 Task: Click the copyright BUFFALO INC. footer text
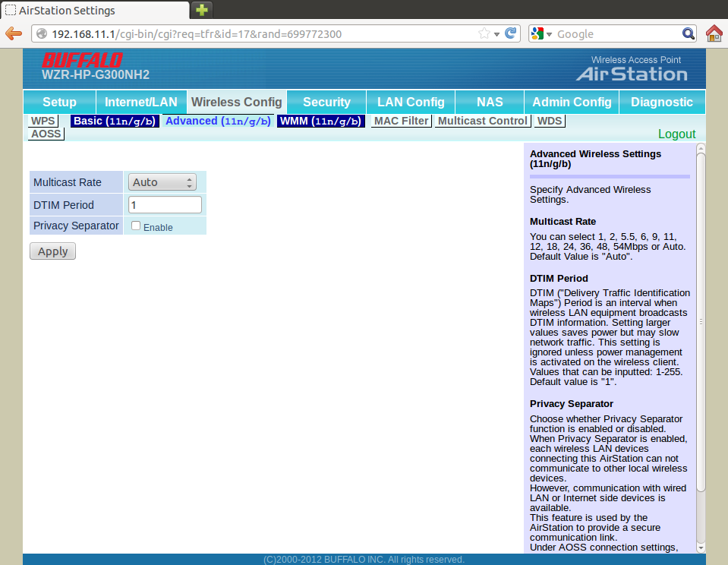[364, 560]
